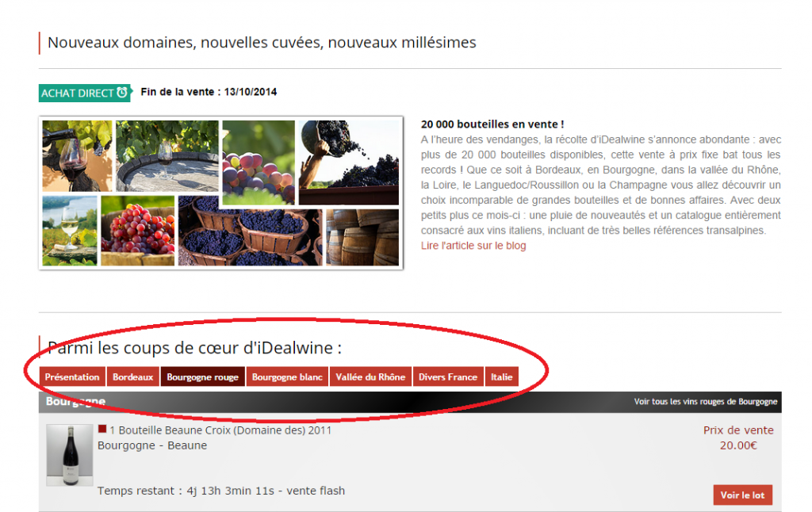This screenshot has height=512, width=812.
Task: Select the Divers France tab
Action: coord(448,377)
